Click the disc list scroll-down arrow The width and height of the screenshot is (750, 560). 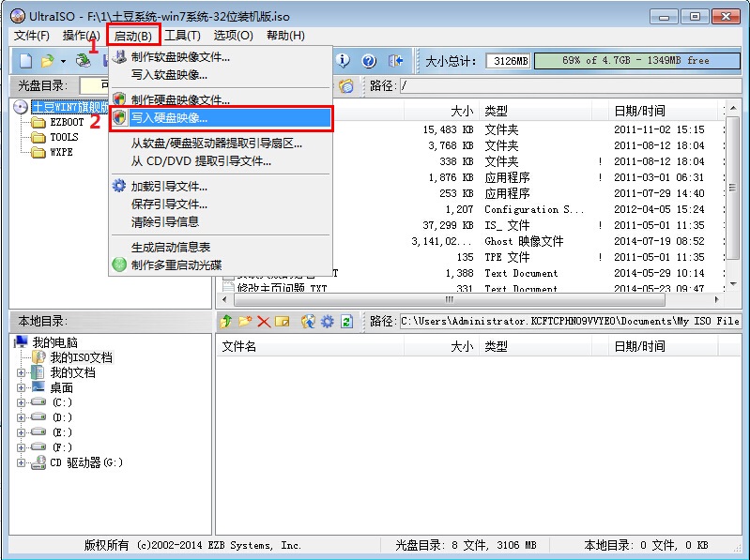[x=734, y=284]
